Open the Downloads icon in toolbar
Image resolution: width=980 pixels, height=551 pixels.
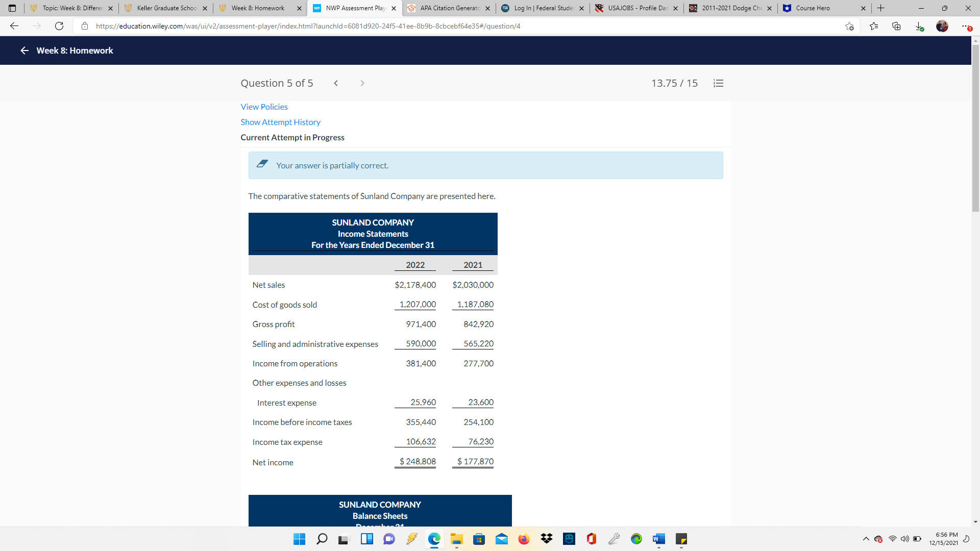coord(919,26)
